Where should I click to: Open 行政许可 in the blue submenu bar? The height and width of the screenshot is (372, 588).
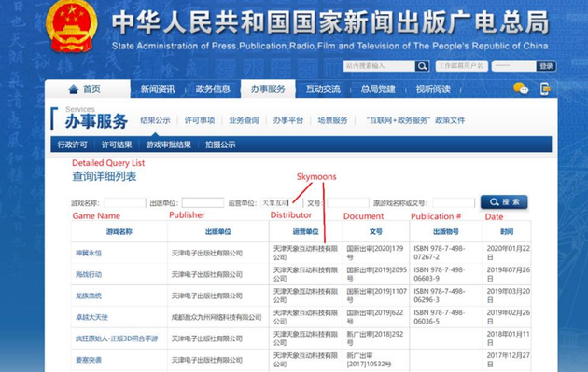tap(72, 145)
